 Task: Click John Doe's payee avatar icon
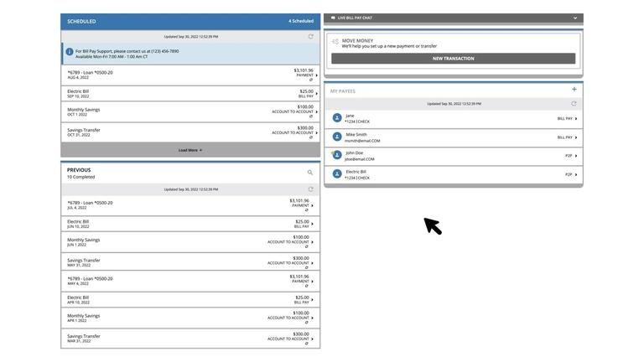pyautogui.click(x=337, y=155)
